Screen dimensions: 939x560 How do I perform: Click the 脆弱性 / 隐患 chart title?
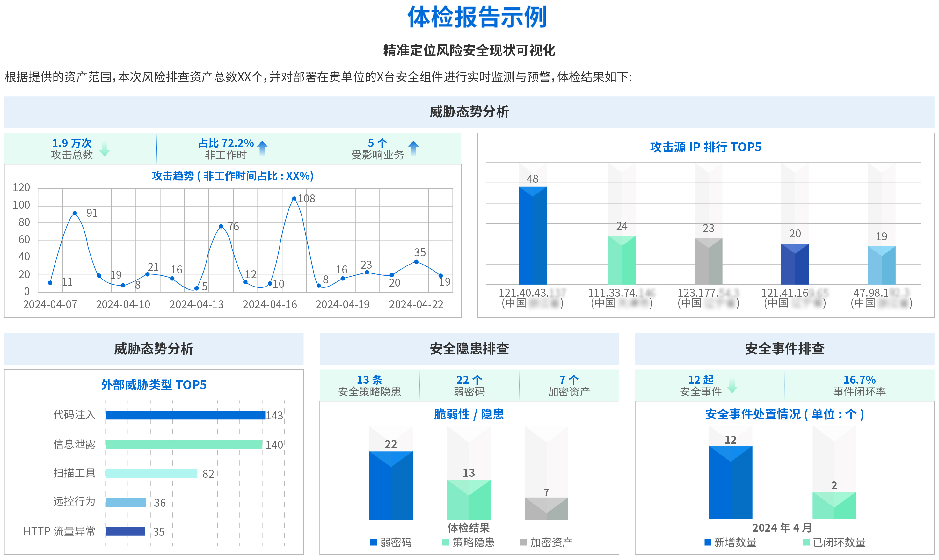tap(469, 414)
